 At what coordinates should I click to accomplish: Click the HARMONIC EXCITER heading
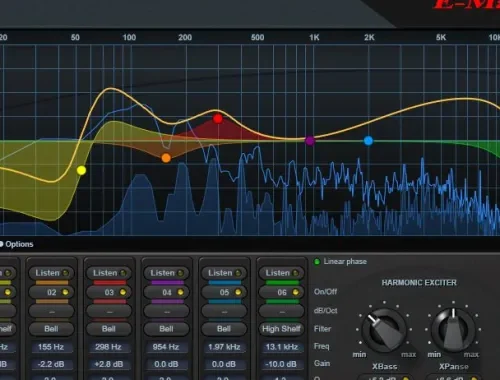[419, 283]
